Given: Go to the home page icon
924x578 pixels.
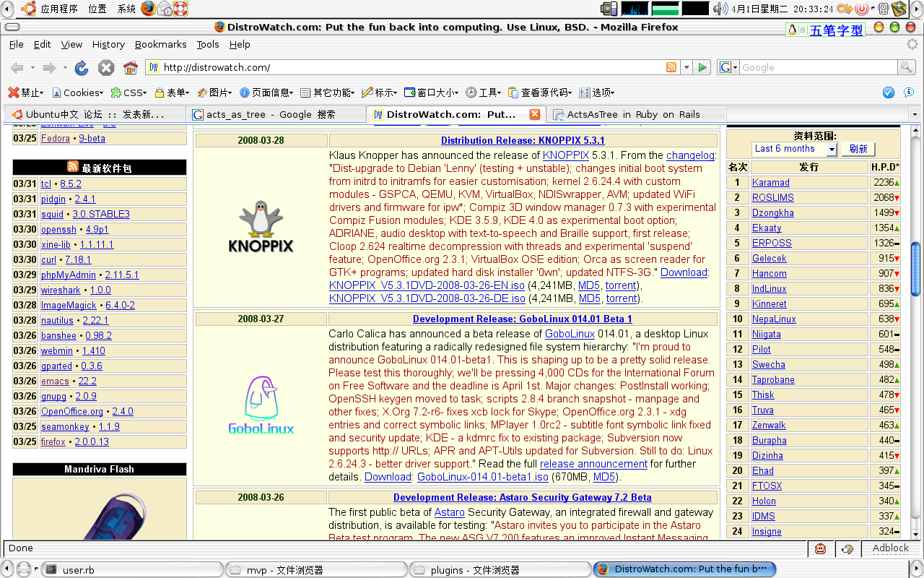Looking at the screenshot, I should pos(131,68).
